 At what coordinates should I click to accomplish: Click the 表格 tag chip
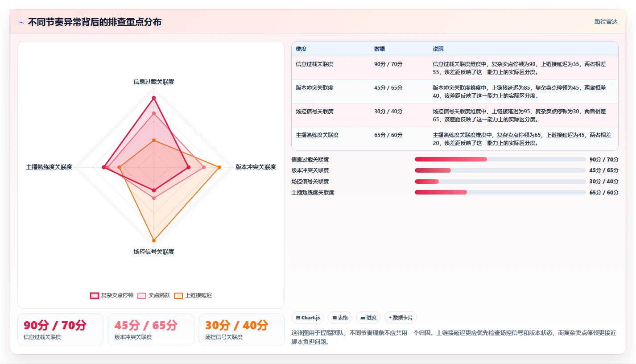pos(340,318)
